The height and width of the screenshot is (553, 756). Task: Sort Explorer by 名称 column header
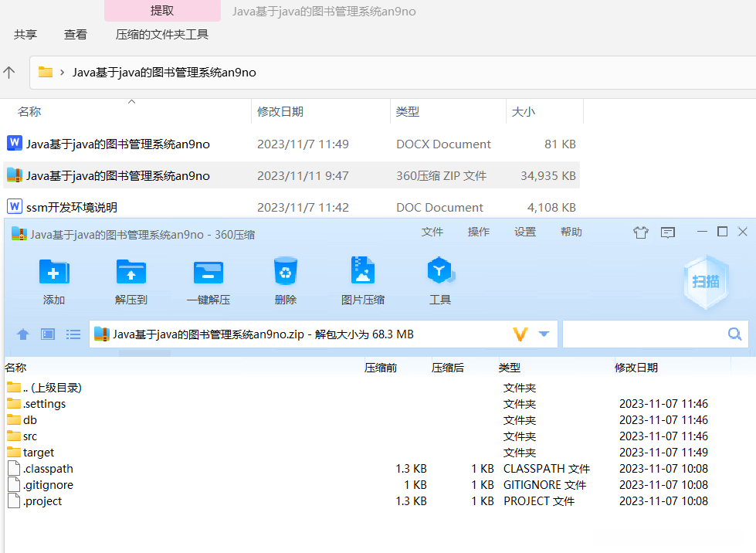pyautogui.click(x=29, y=111)
